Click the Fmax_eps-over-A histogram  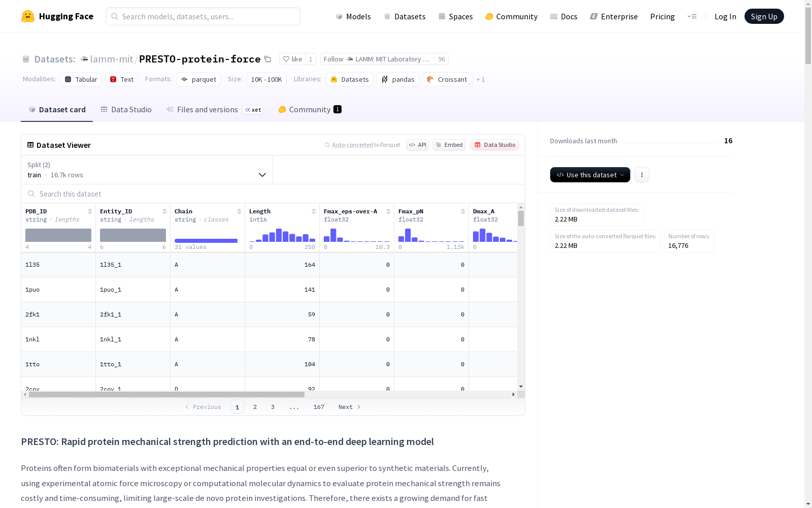357,235
